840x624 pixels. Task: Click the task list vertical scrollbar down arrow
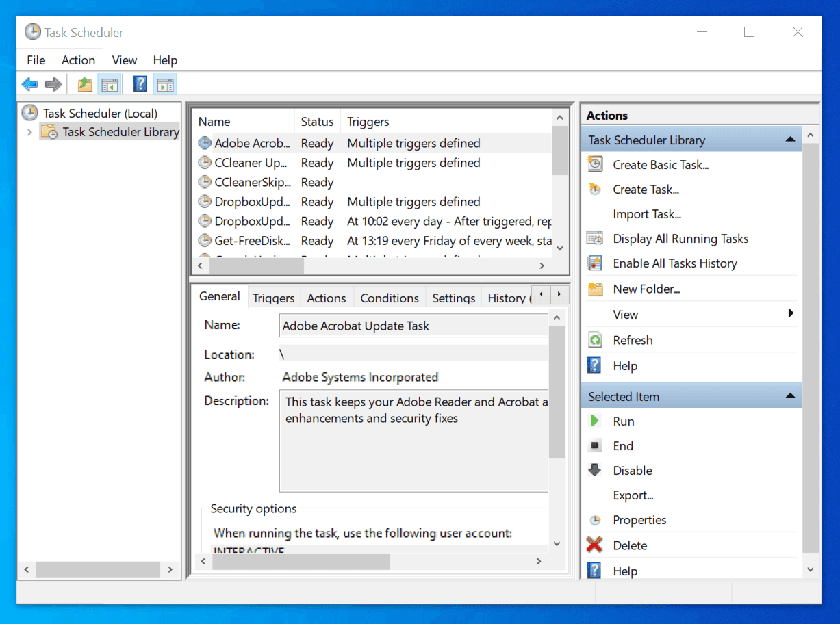pyautogui.click(x=560, y=248)
